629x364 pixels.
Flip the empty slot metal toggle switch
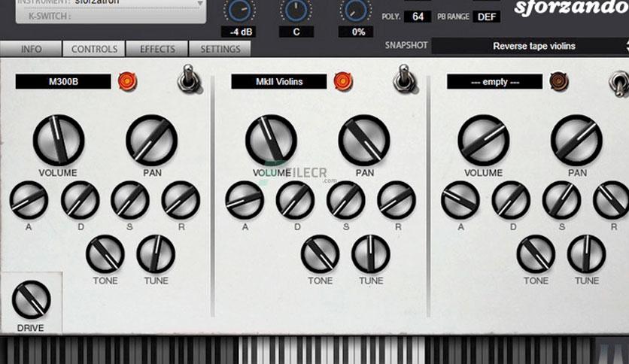(620, 83)
